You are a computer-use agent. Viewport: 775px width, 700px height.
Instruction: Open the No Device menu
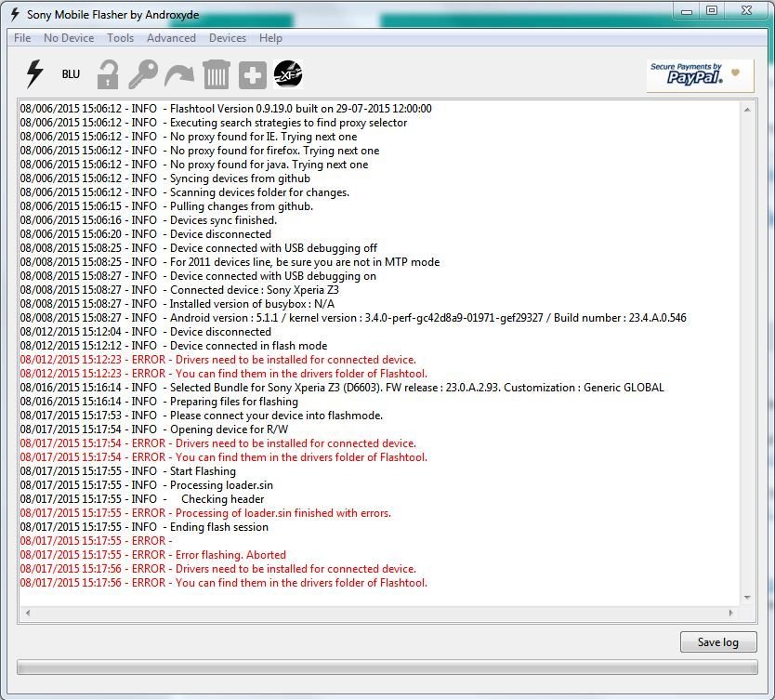tap(69, 38)
